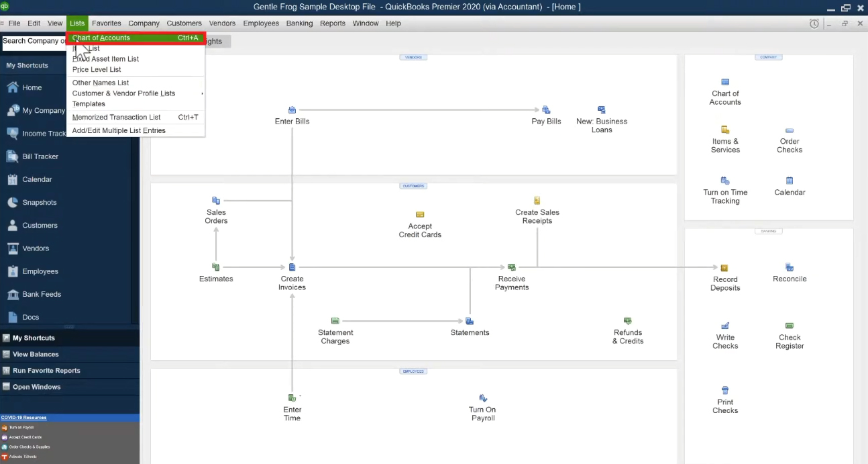Click the Enter Bills icon
Screen dimensions: 868x464
(x=292, y=110)
